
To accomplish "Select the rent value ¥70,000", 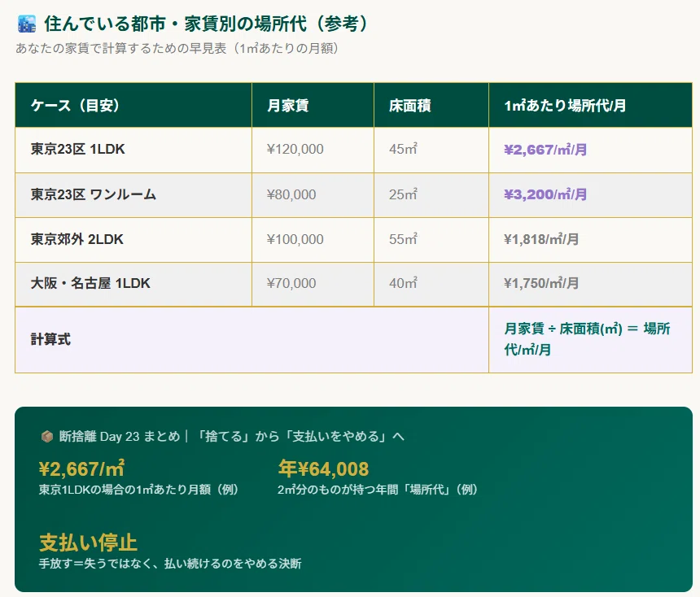I will [x=291, y=283].
